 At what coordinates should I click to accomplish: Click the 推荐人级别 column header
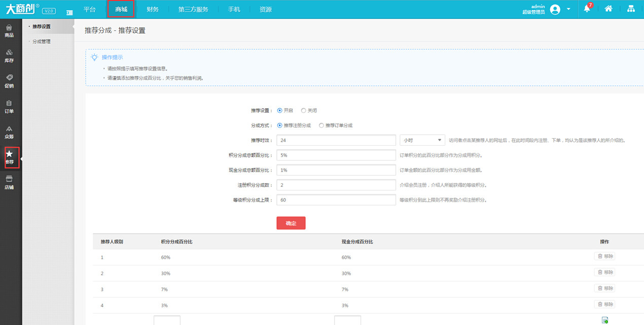point(112,242)
